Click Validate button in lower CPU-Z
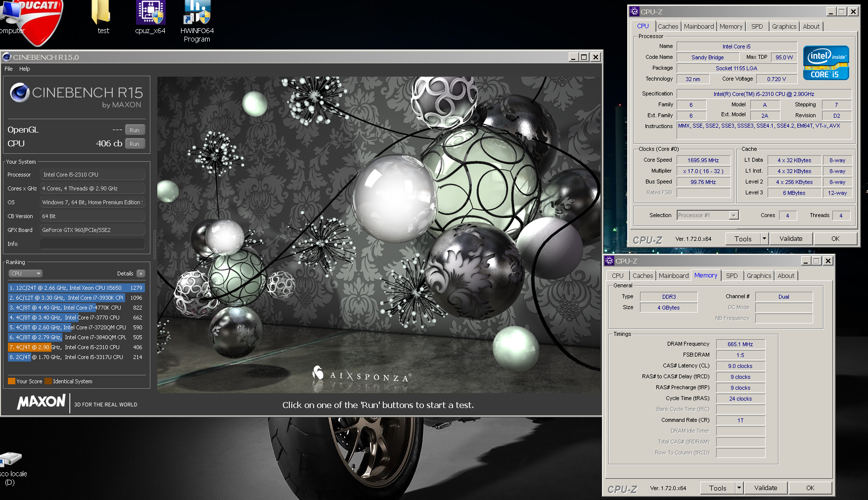Screen dimensions: 868x500 (766, 488)
